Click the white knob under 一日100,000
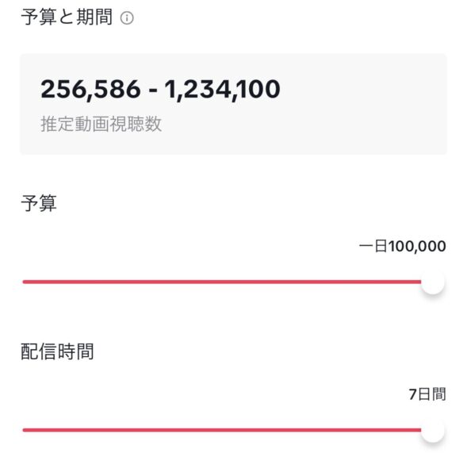 [x=433, y=282]
